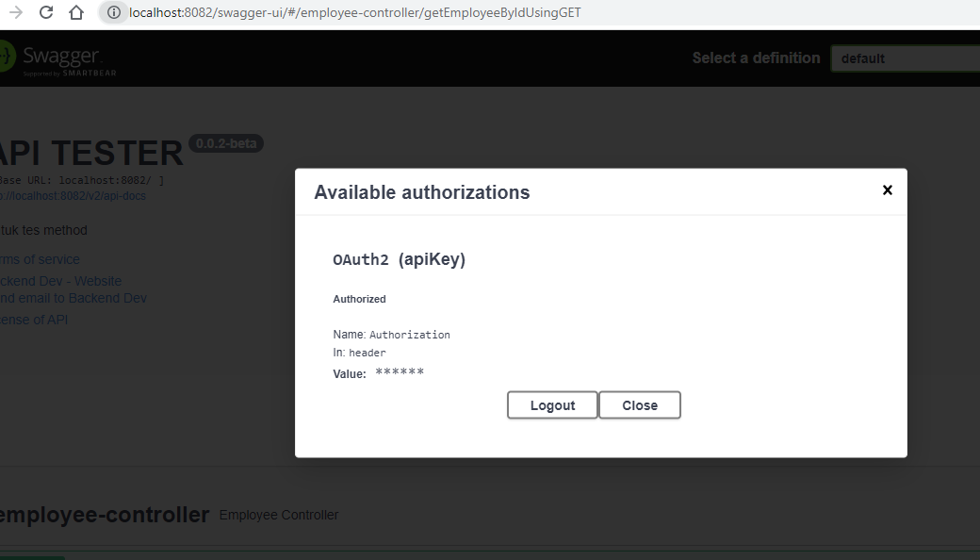Open Backend Dev - Website link
The width and height of the screenshot is (980, 560).
60,281
